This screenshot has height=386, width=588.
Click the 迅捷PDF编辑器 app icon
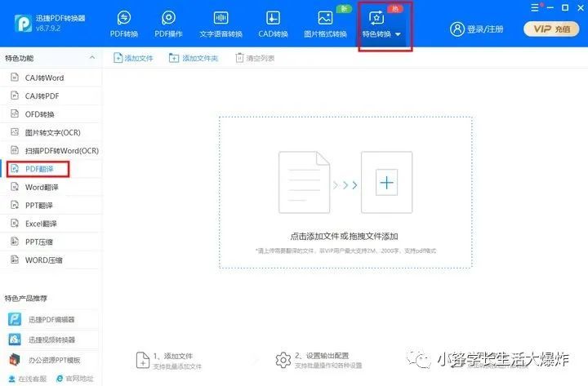[15, 319]
